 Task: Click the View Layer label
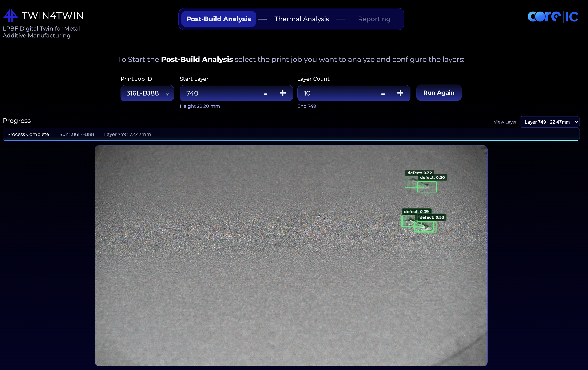[505, 122]
